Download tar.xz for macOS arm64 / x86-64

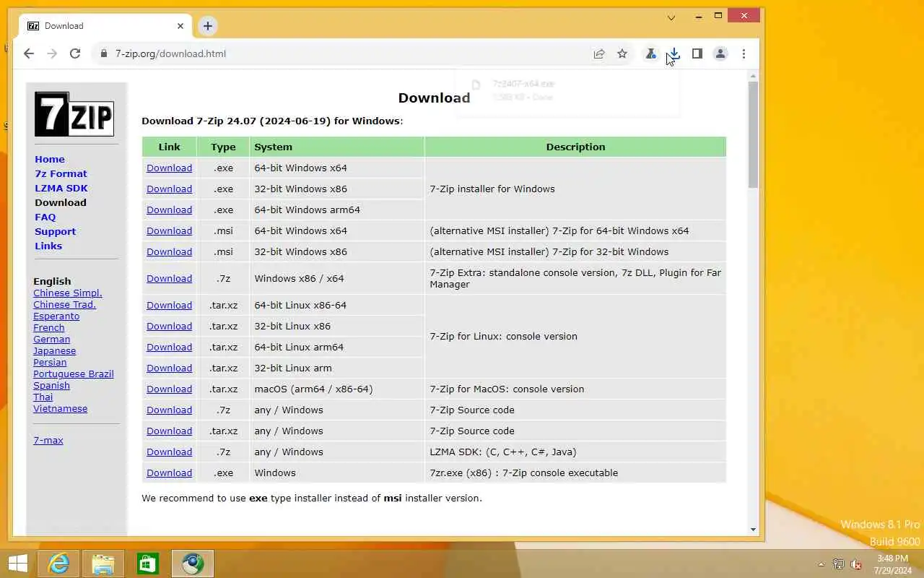[169, 389]
